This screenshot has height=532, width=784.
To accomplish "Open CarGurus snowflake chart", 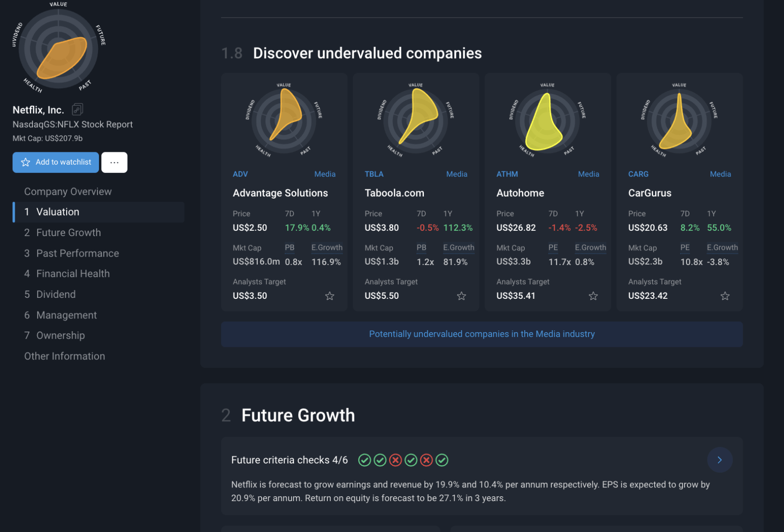I will pos(680,120).
